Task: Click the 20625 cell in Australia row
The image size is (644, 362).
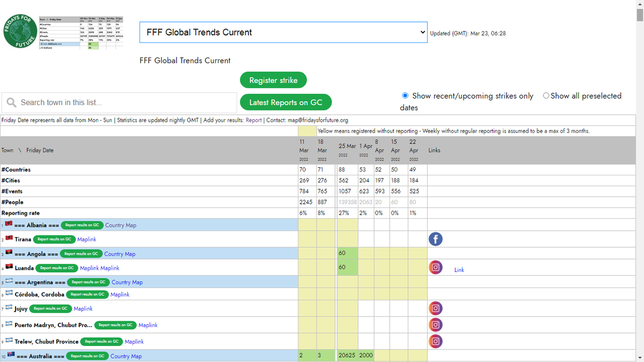Action: tap(347, 356)
